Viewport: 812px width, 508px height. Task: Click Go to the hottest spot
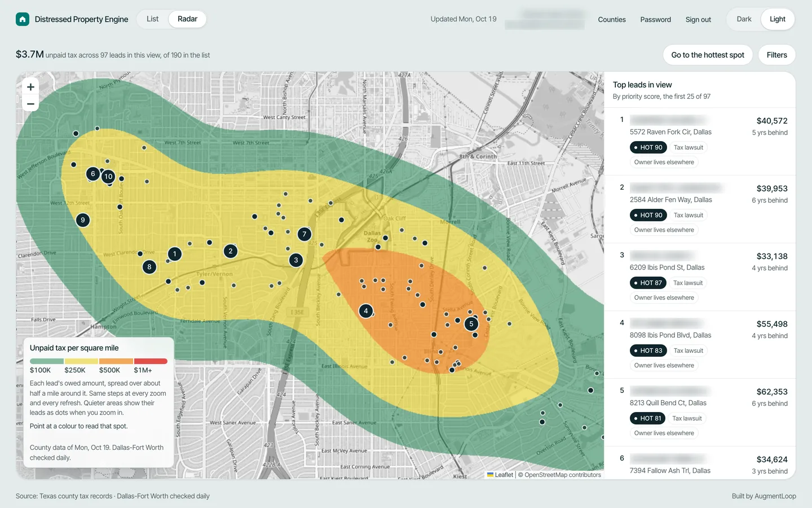[708, 55]
